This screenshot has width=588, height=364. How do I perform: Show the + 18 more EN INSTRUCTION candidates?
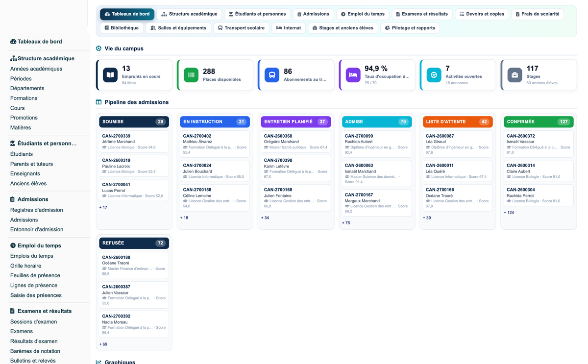[184, 218]
